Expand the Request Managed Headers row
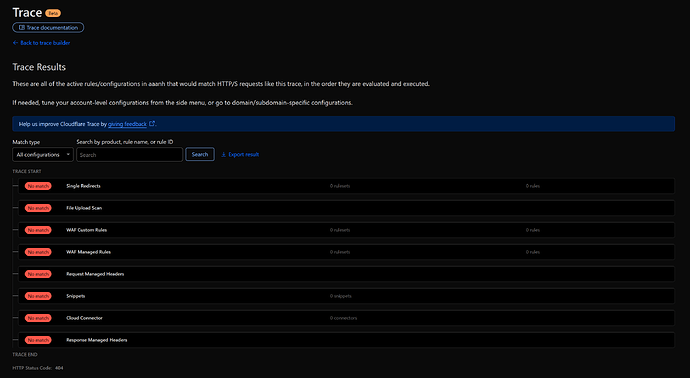This screenshot has height=378, width=690. (x=346, y=274)
